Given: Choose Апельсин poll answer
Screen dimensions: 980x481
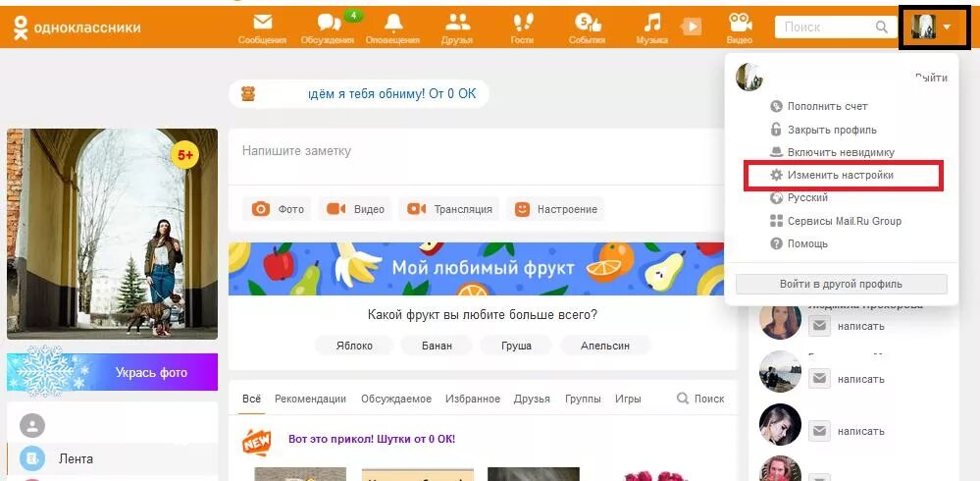Looking at the screenshot, I should point(605,346).
